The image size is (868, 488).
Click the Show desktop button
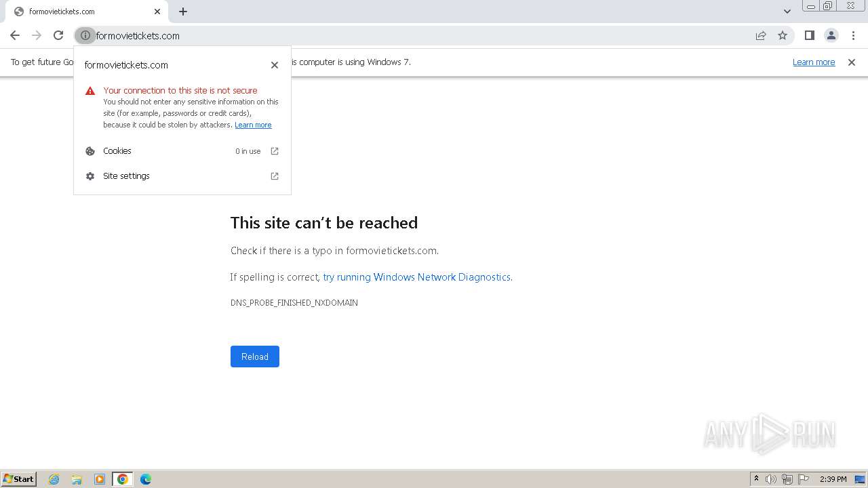tap(860, 479)
